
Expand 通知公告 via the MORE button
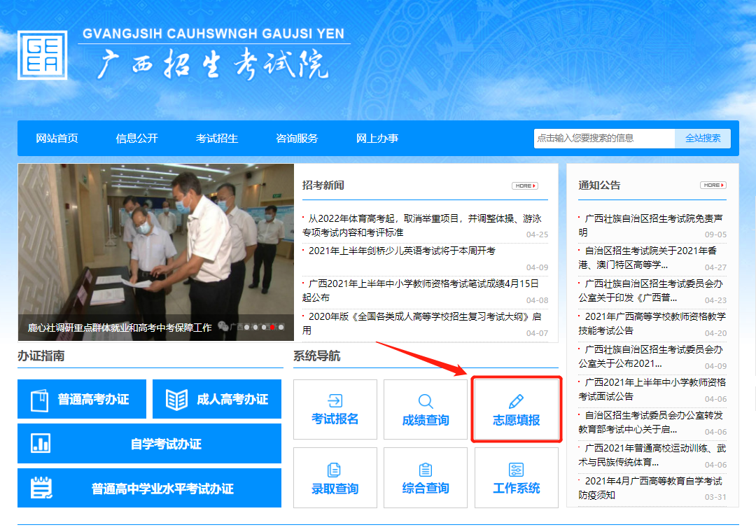pyautogui.click(x=712, y=185)
